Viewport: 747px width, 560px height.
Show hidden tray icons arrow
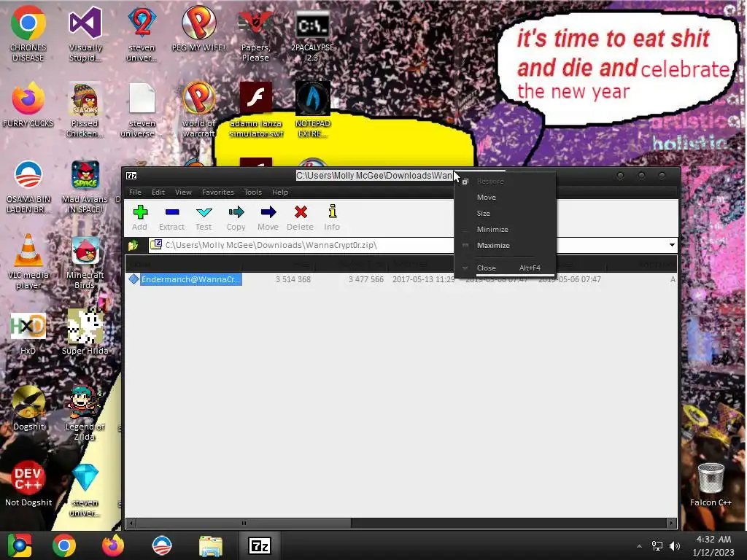(639, 547)
